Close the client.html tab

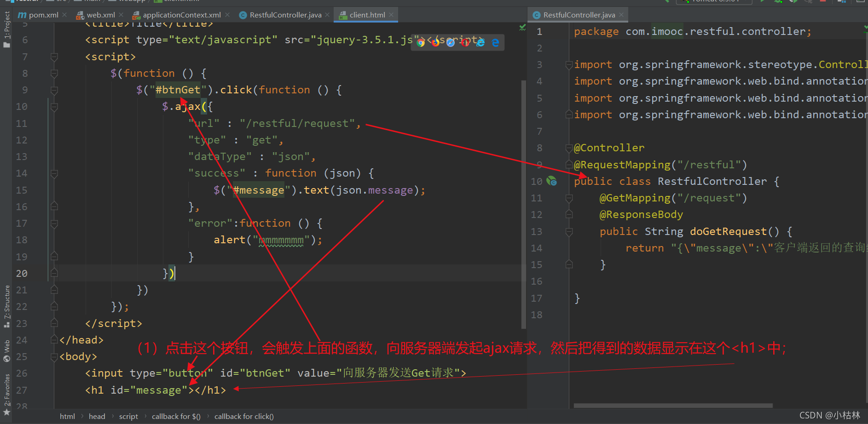391,15
